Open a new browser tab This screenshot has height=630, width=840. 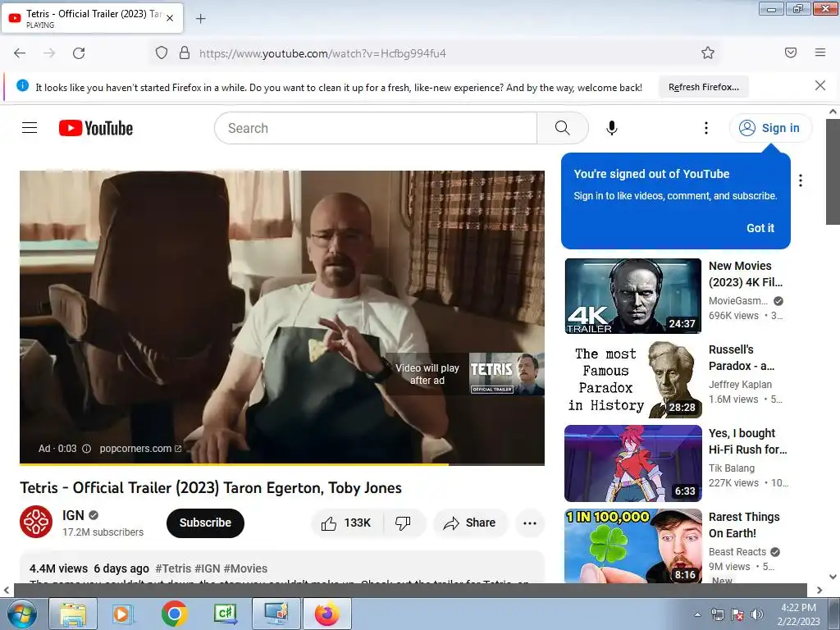(200, 19)
